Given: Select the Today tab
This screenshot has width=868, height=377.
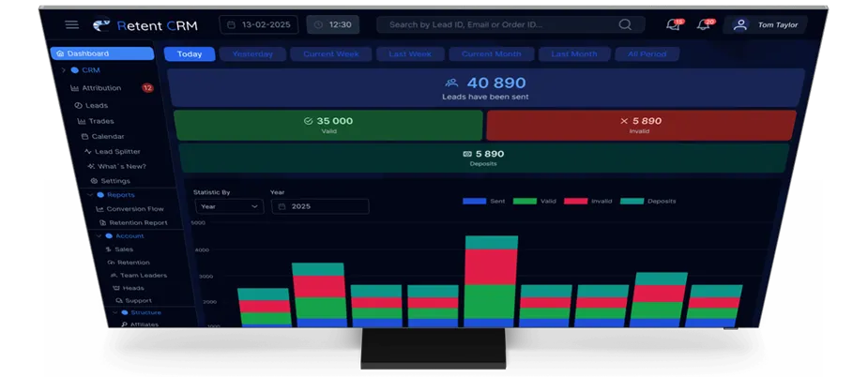Looking at the screenshot, I should (190, 54).
